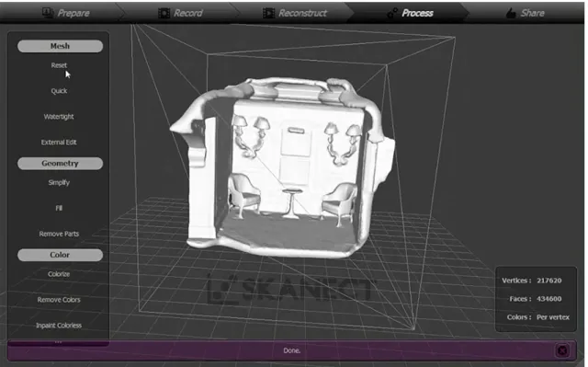Click the Prepare tab monitor icon
Image resolution: width=588 pixels, height=367 pixels.
[48, 13]
